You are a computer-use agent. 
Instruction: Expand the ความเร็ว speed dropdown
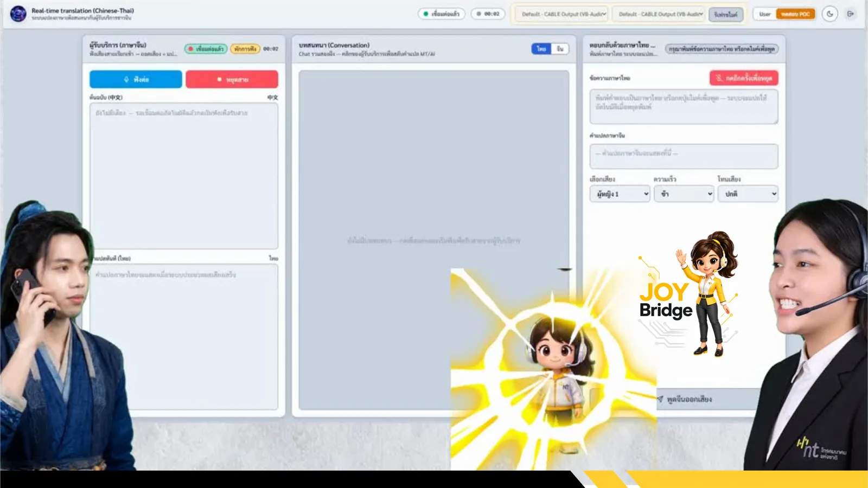tap(684, 194)
